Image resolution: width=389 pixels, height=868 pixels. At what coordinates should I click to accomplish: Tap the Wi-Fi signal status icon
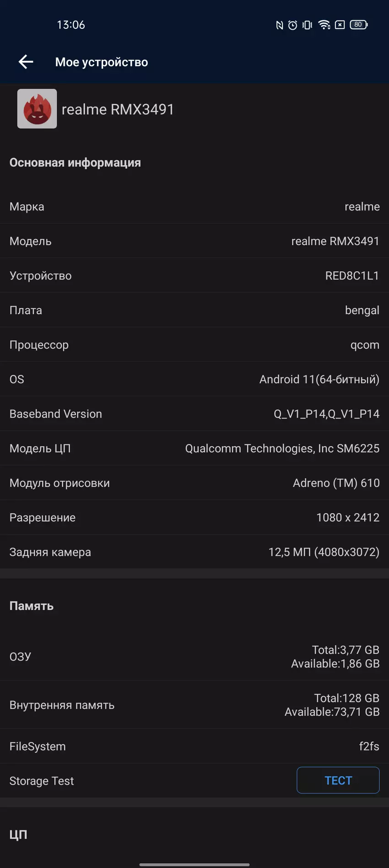(324, 25)
